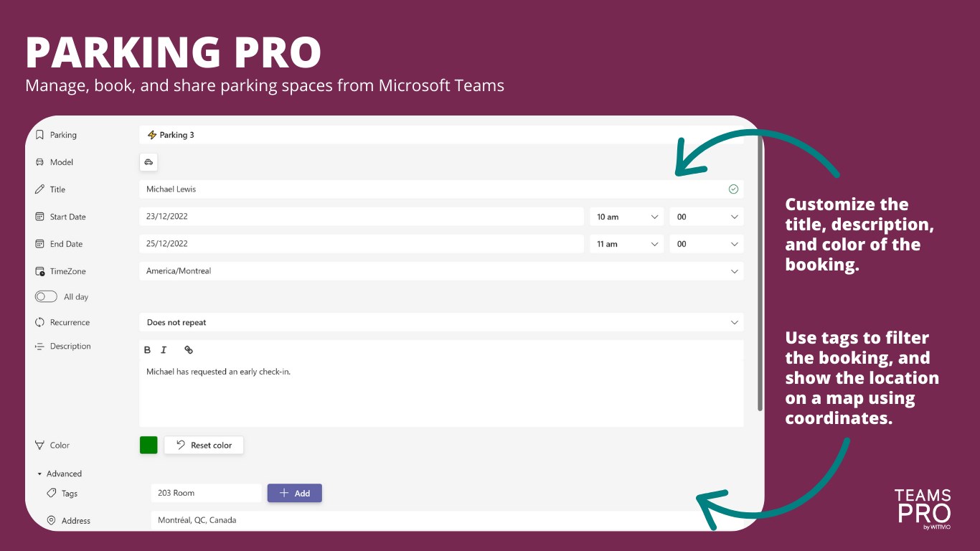Image resolution: width=980 pixels, height=551 pixels.
Task: Open the end hour 11 am dropdown
Action: pos(628,244)
